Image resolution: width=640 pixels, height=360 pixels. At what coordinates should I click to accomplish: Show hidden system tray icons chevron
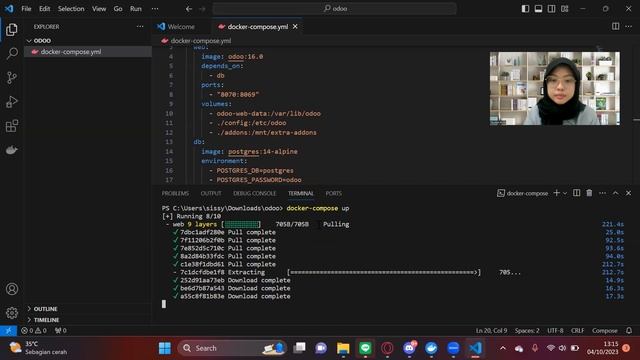coord(503,348)
